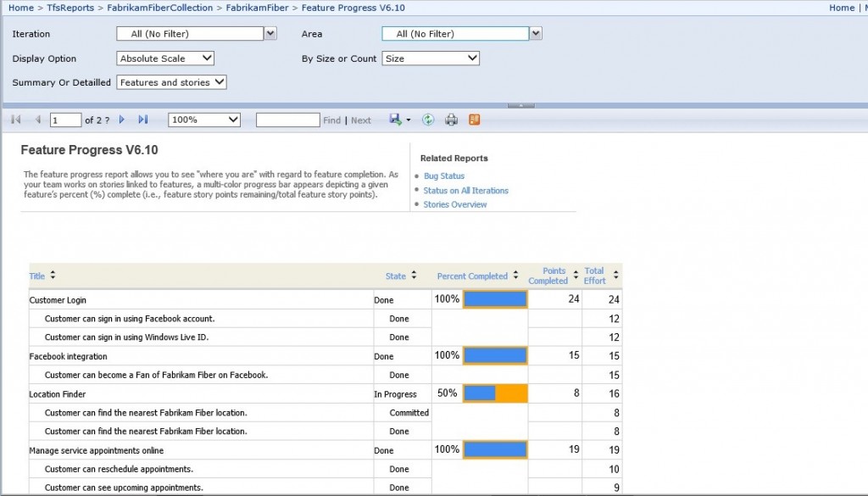Collapse the parameters panel handle

coord(521,105)
